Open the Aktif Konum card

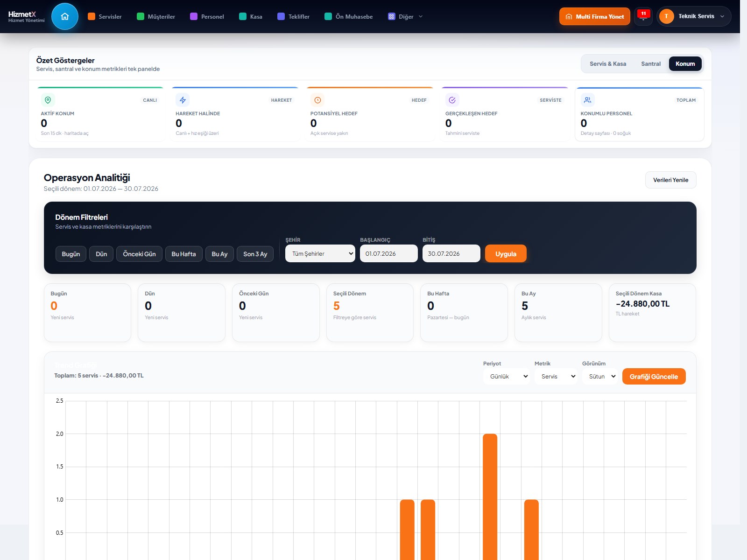(x=100, y=114)
